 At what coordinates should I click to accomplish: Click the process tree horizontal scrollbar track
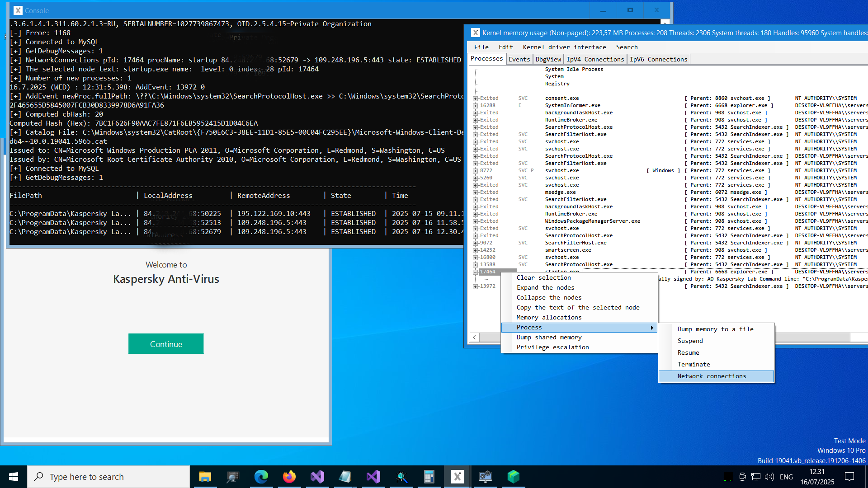(858, 338)
